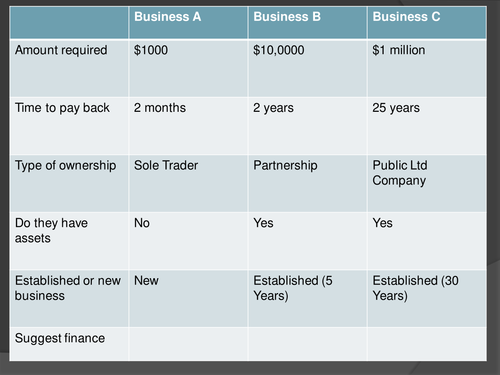Click the Suggest finance row label
The width and height of the screenshot is (500, 375).
pos(69,344)
